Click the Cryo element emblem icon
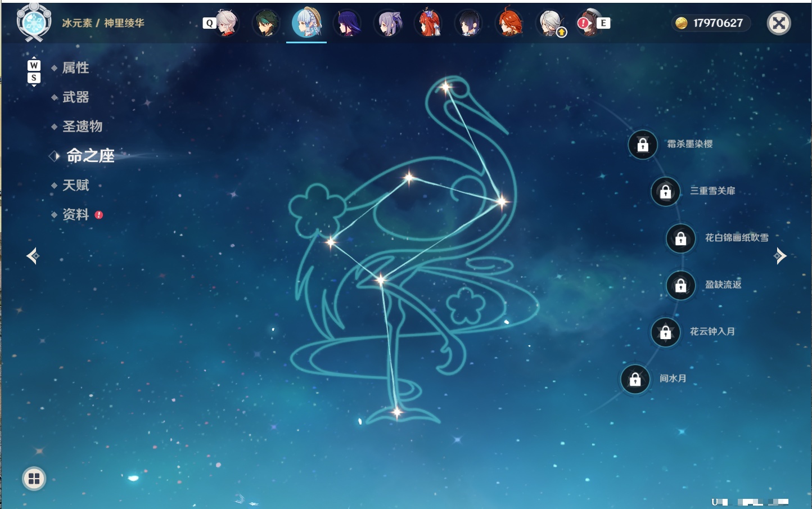 (x=34, y=23)
